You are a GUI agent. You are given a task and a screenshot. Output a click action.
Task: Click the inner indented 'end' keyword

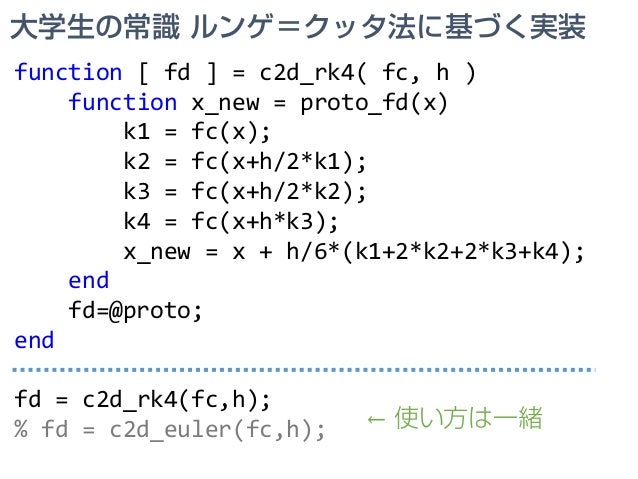[89, 280]
